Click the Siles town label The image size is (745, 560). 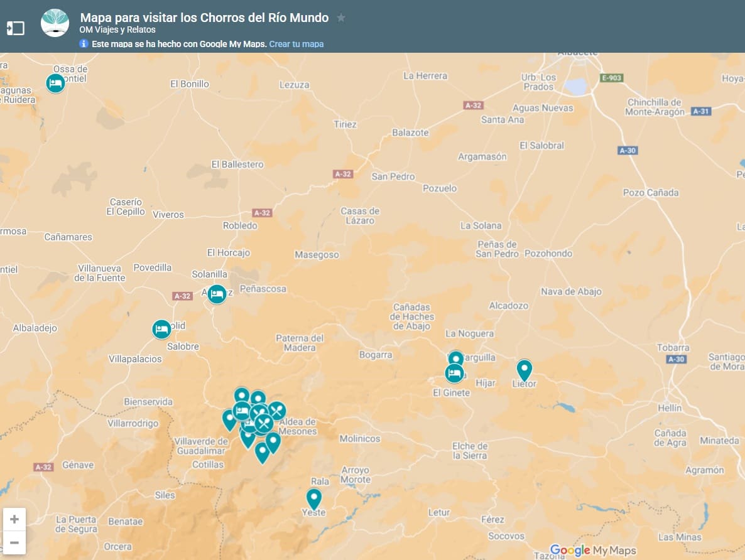tap(165, 495)
